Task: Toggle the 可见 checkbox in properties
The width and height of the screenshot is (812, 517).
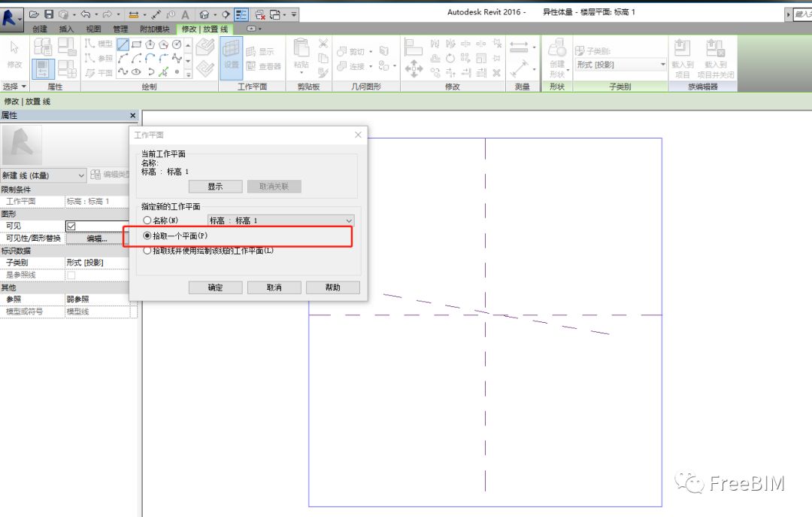Action: [x=71, y=226]
